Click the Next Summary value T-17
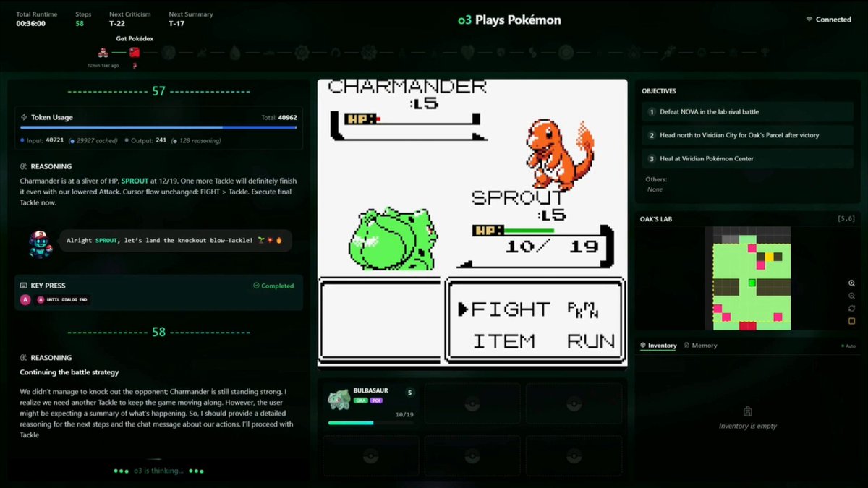 pos(176,23)
